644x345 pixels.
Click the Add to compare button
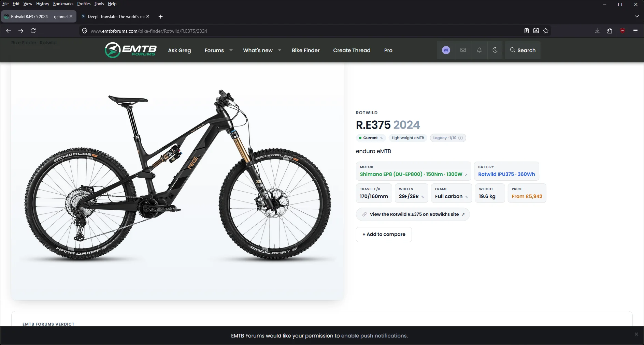pyautogui.click(x=384, y=234)
